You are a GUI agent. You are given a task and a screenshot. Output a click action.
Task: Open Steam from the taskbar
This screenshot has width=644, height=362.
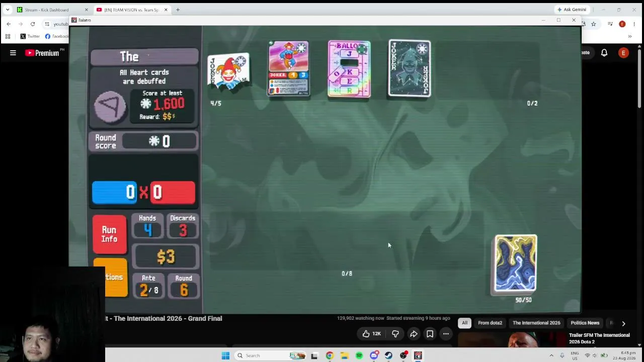tap(388, 355)
